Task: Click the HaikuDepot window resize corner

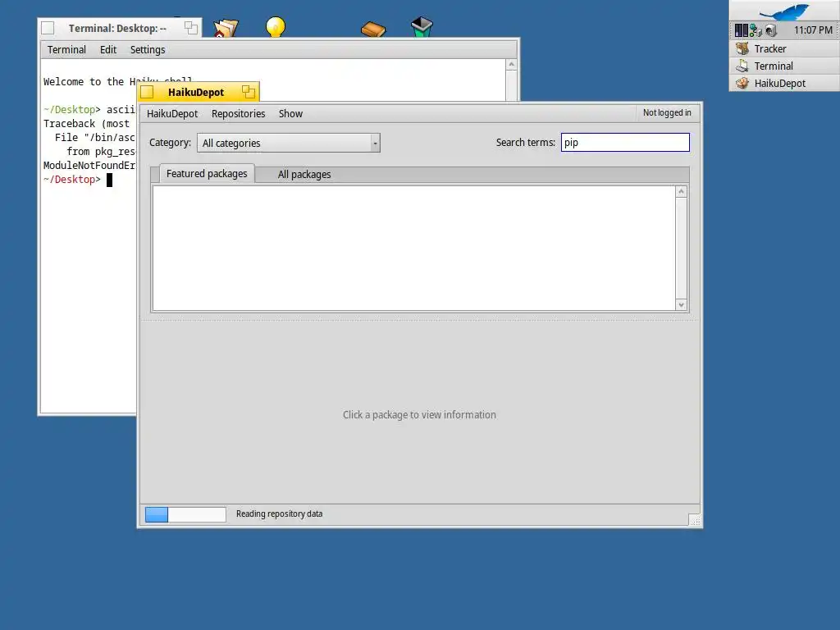Action: (695, 520)
